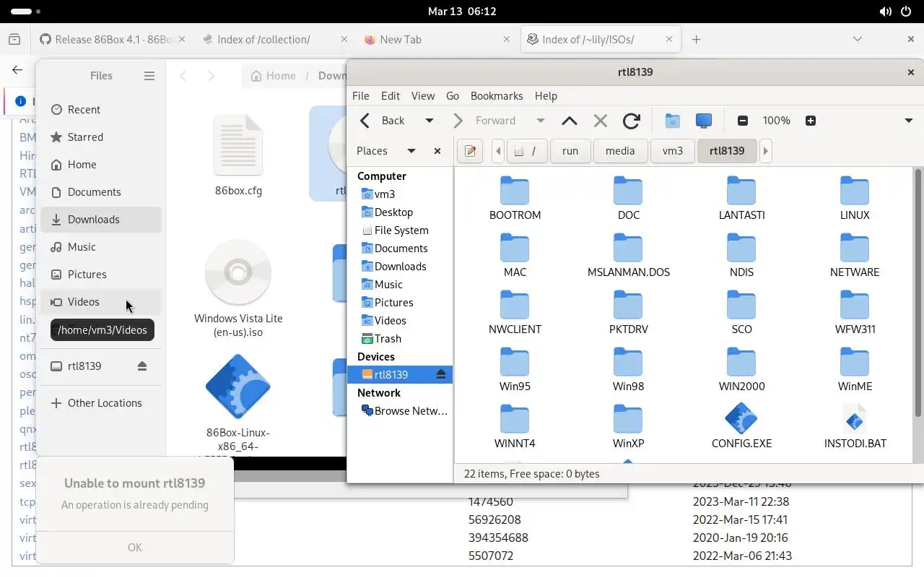Open the NETWARE folder
Viewport: 924px width, 578px height.
855,255
